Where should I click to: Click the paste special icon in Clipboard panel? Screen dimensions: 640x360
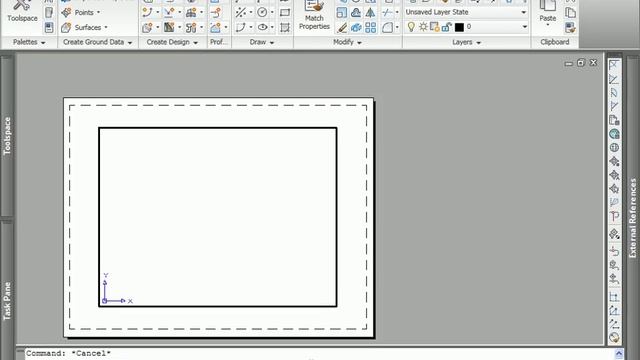click(x=570, y=28)
